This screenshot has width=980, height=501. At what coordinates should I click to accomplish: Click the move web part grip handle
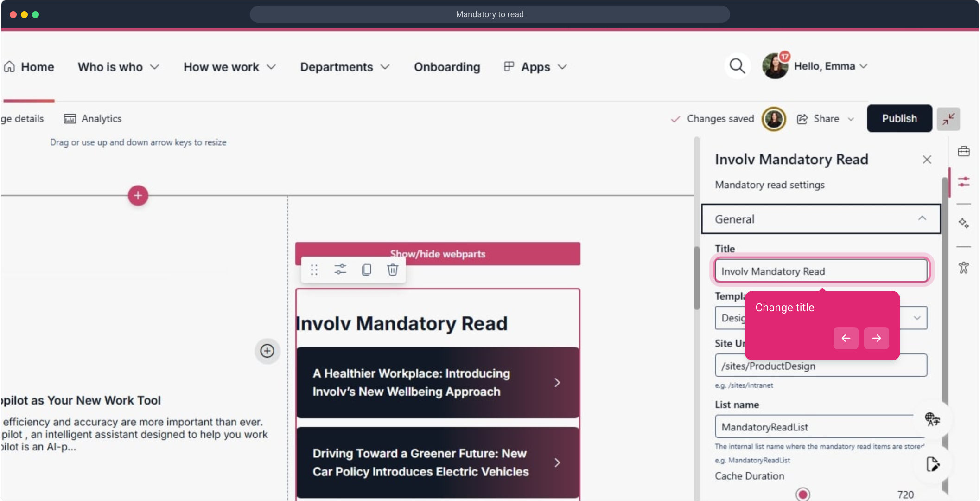click(314, 270)
